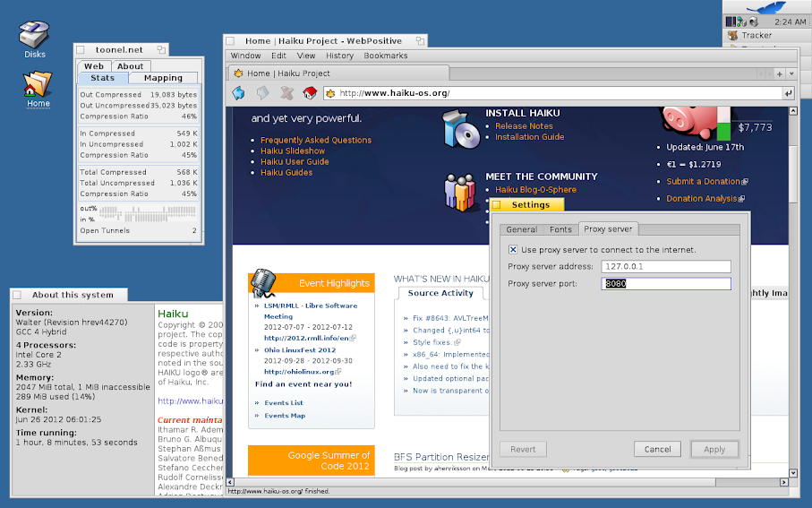Viewport: 812px width, 508px height.
Task: Open the Bookmarks menu
Action: click(386, 56)
